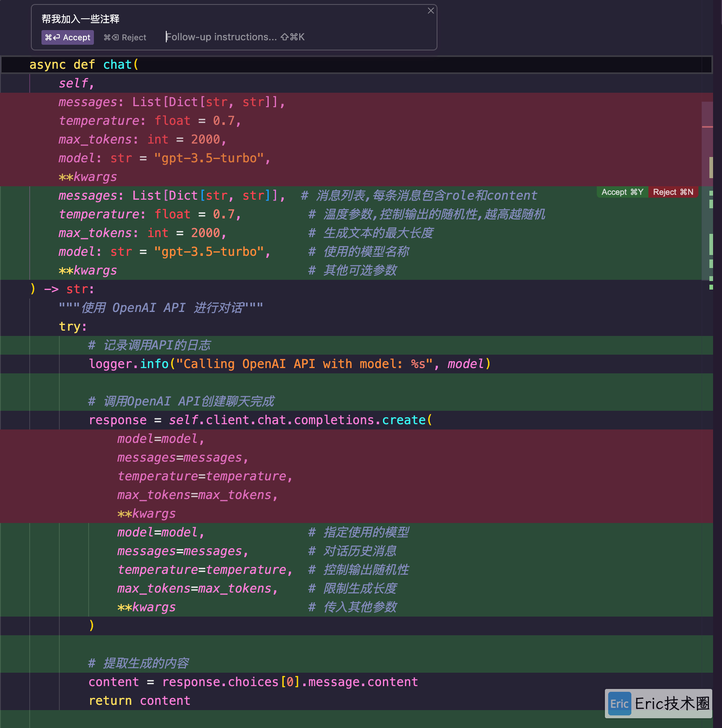Click the 'return content' line

(139, 700)
